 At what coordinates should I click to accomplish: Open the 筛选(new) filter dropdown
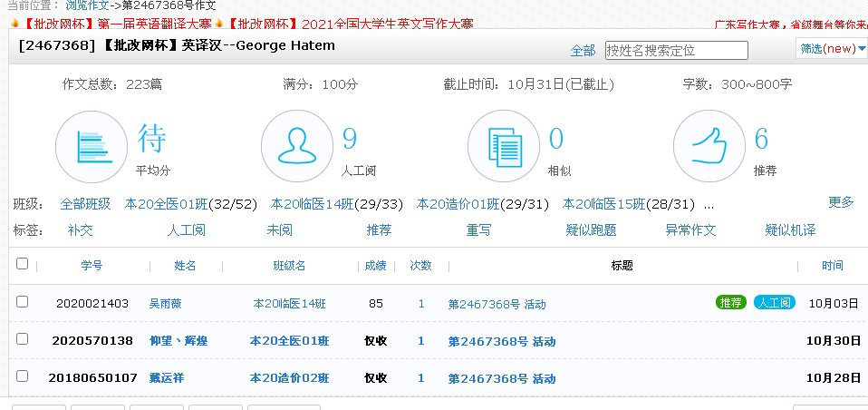point(832,49)
